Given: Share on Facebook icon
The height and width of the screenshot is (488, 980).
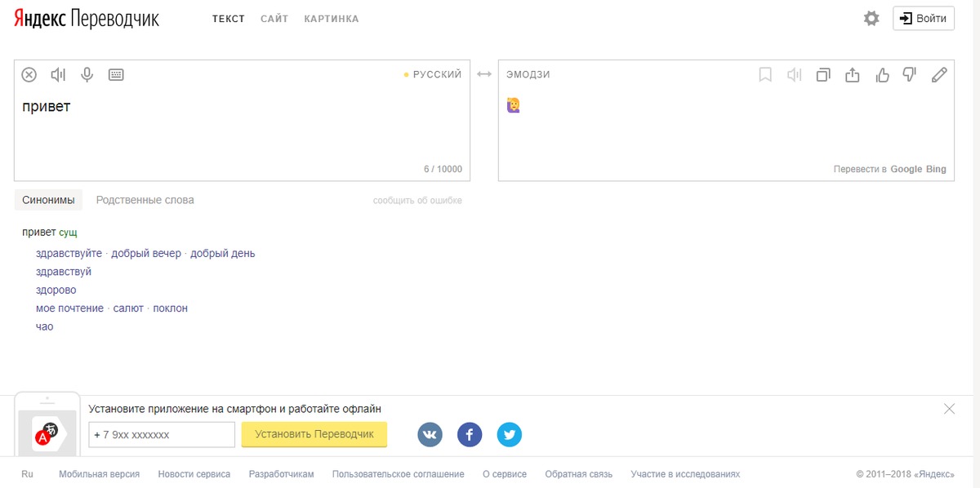Looking at the screenshot, I should coord(470,434).
